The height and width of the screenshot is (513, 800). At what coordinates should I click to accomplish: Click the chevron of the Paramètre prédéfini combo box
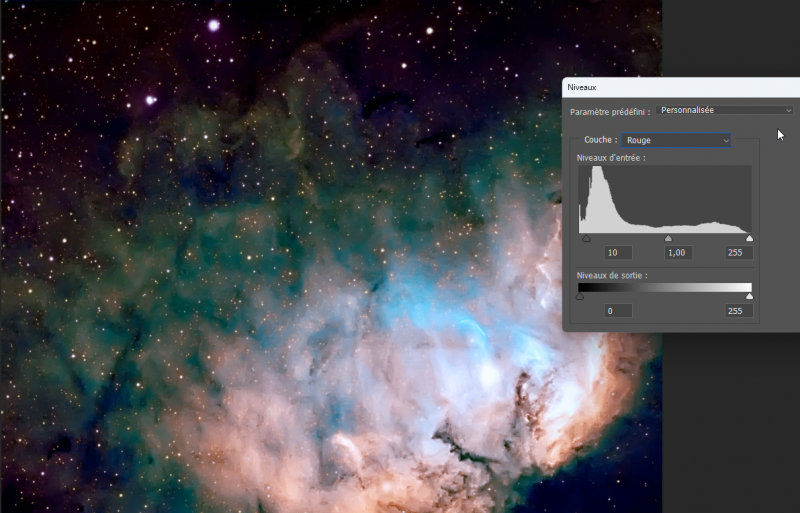[x=788, y=110]
